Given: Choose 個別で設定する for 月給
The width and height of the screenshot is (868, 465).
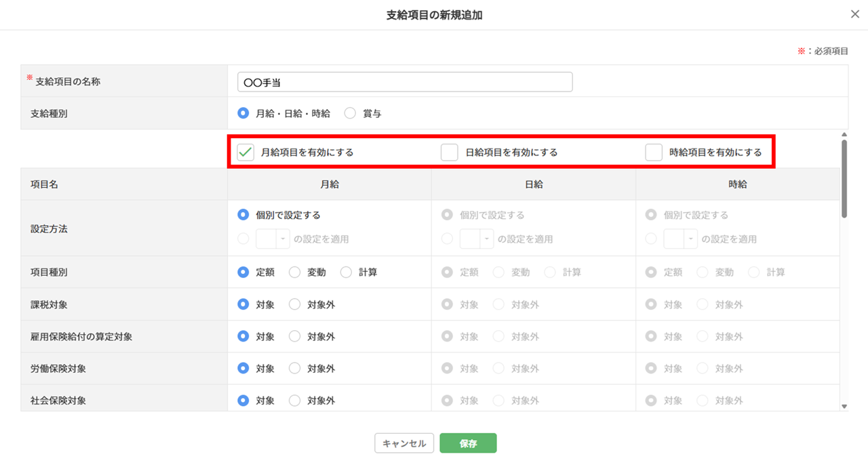Looking at the screenshot, I should click(x=243, y=215).
